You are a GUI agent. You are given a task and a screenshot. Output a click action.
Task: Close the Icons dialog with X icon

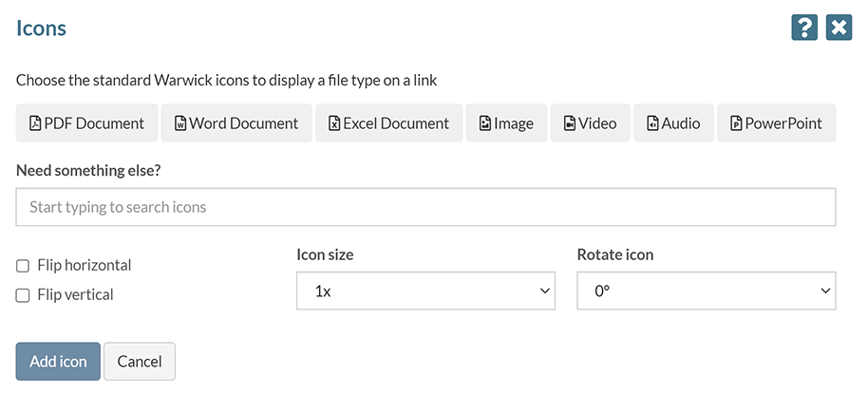click(x=839, y=28)
